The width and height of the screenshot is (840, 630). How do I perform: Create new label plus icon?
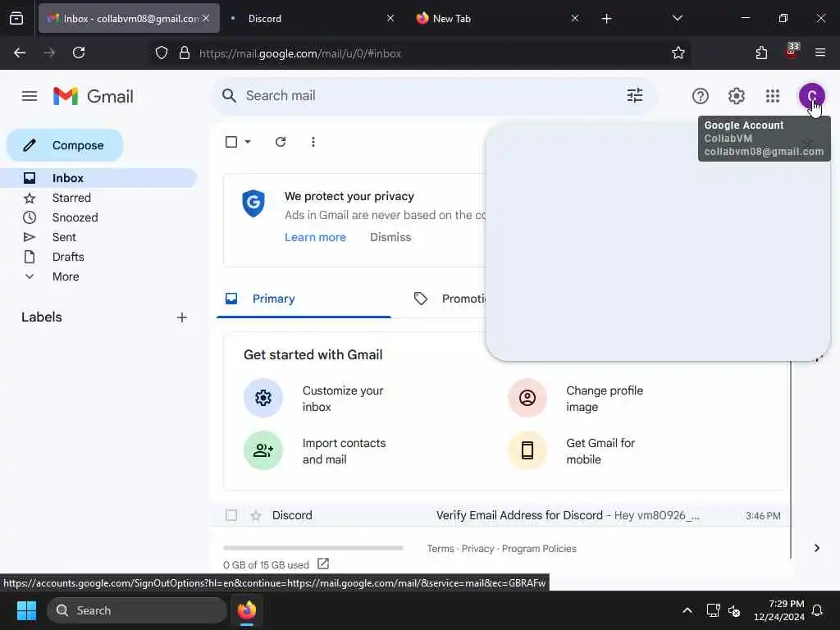(181, 317)
